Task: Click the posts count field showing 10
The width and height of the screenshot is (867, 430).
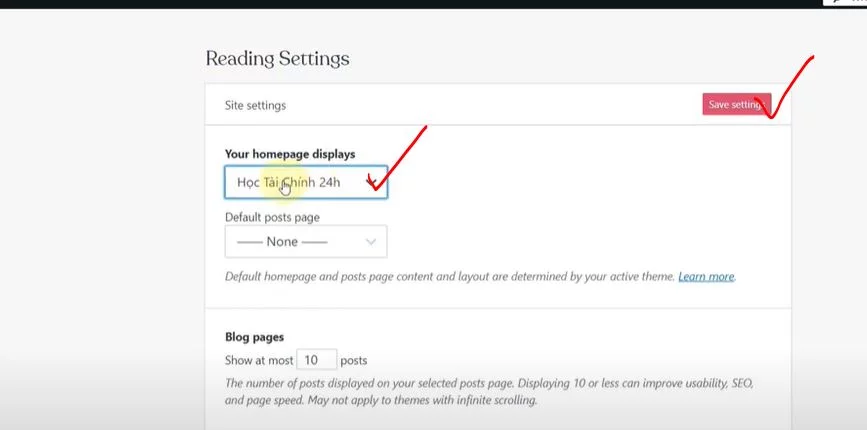Action: [317, 360]
